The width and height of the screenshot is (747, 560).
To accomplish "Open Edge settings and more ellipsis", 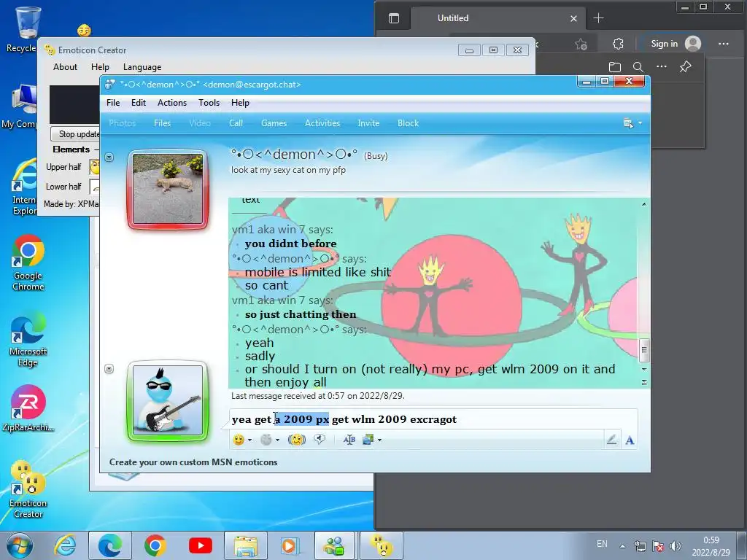I will (x=724, y=44).
